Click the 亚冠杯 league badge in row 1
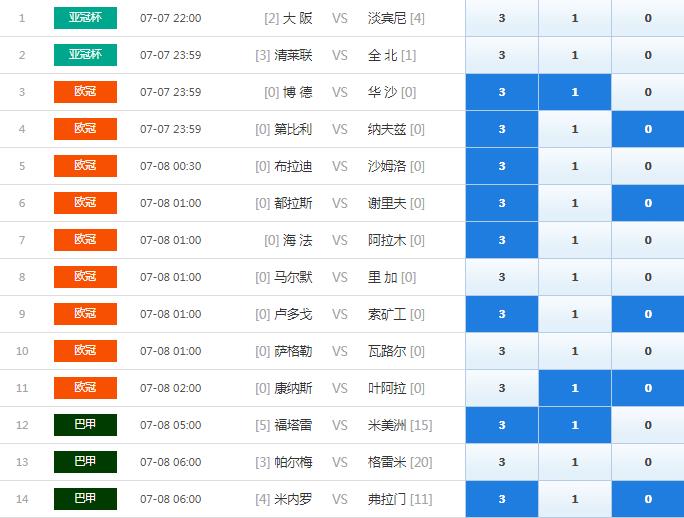The width and height of the screenshot is (684, 518). click(85, 18)
